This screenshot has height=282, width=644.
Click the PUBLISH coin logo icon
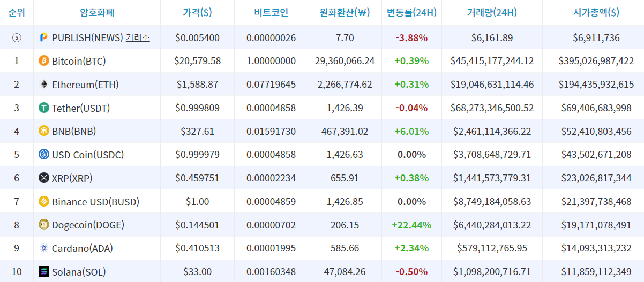pyautogui.click(x=44, y=37)
